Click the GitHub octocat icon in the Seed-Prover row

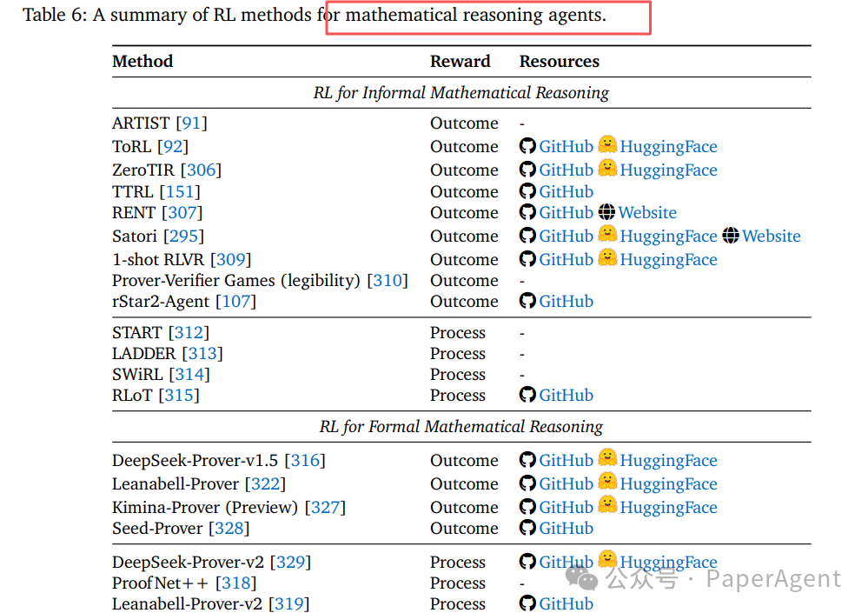coord(527,528)
